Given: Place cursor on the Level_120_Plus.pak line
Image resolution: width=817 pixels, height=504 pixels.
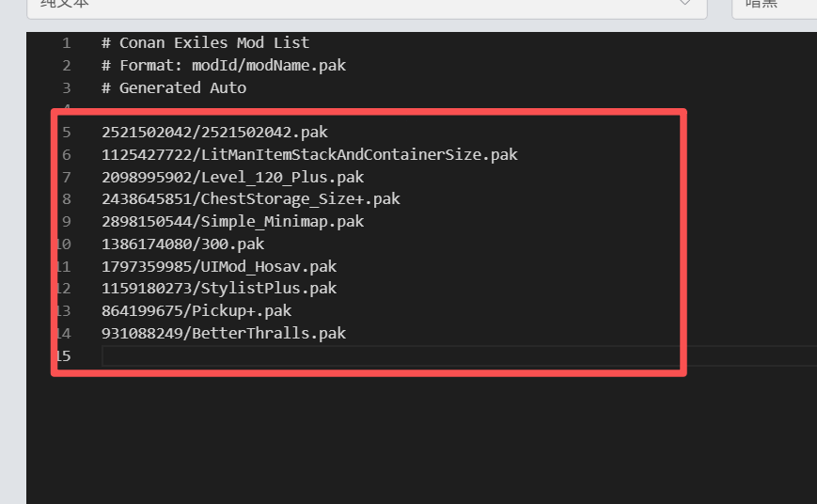Looking at the screenshot, I should (232, 177).
